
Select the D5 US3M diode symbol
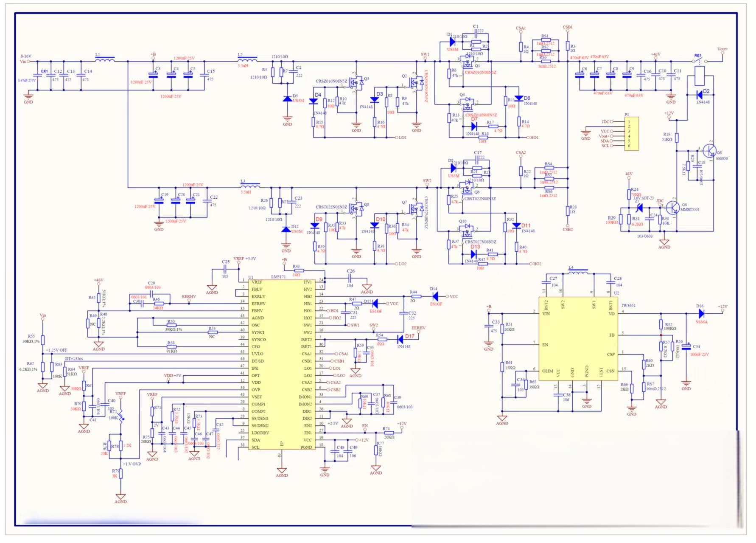click(x=287, y=98)
